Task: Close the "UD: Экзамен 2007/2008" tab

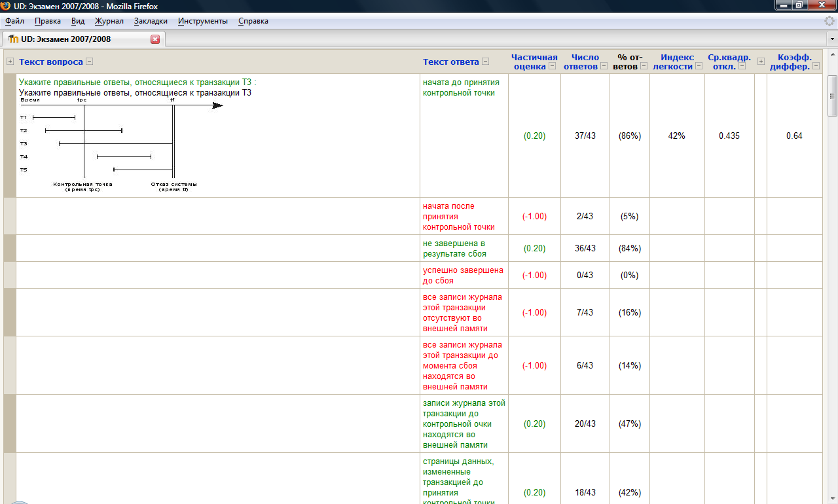Action: (155, 39)
